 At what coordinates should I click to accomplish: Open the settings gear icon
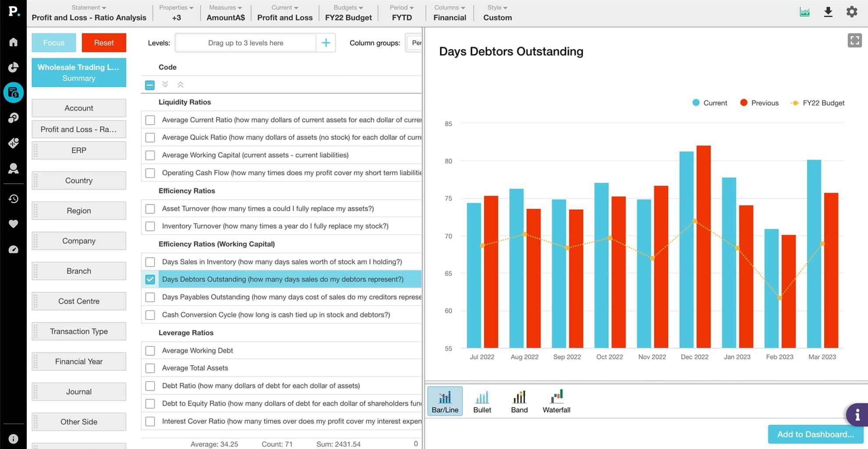[x=851, y=12]
